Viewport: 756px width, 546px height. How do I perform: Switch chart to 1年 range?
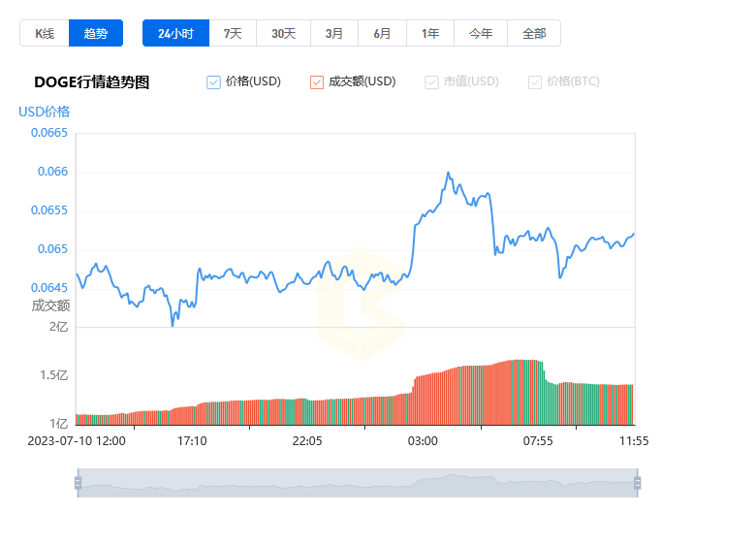pyautogui.click(x=430, y=33)
